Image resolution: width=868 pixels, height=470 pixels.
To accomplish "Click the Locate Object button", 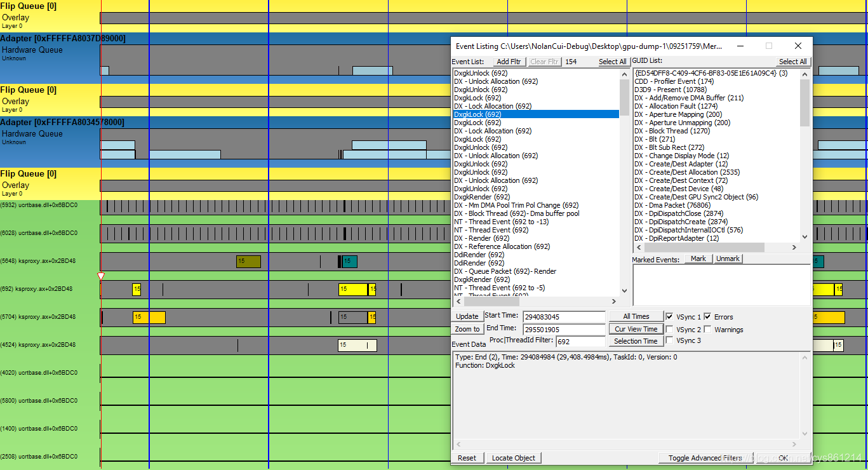I will click(514, 458).
